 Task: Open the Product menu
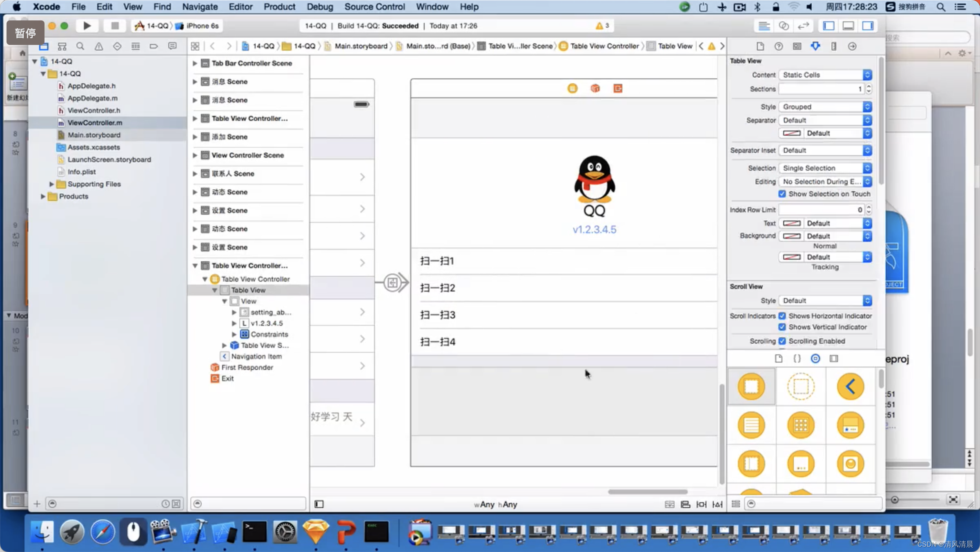click(279, 7)
